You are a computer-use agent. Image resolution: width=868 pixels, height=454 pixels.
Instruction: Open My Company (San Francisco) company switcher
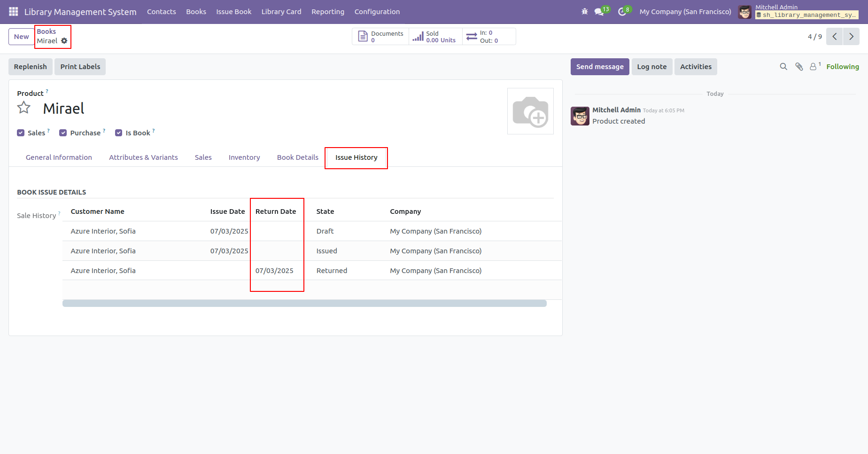click(x=685, y=12)
